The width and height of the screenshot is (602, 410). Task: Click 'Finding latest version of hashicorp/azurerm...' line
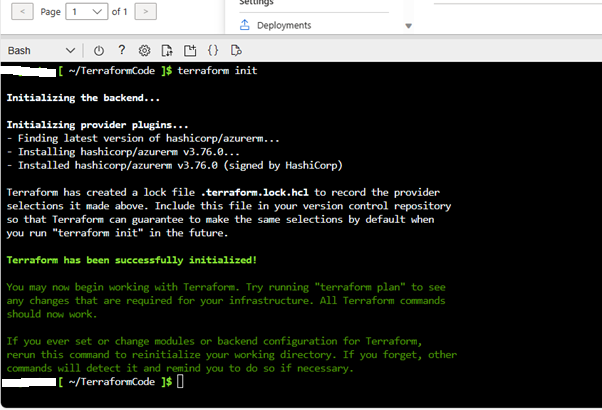pos(143,139)
